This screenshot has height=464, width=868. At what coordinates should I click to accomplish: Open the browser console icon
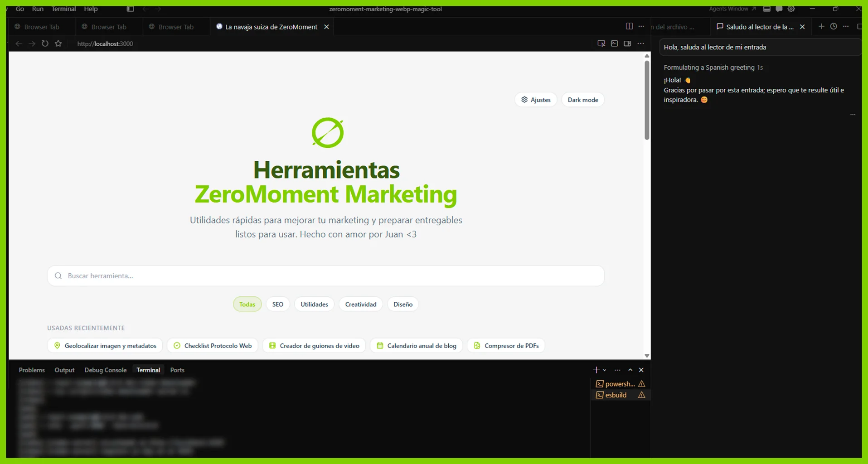614,43
